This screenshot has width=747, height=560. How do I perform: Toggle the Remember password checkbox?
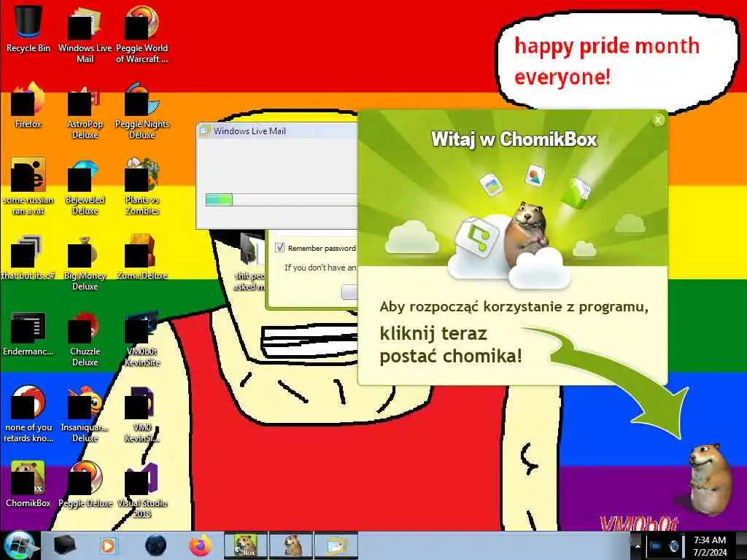[279, 248]
